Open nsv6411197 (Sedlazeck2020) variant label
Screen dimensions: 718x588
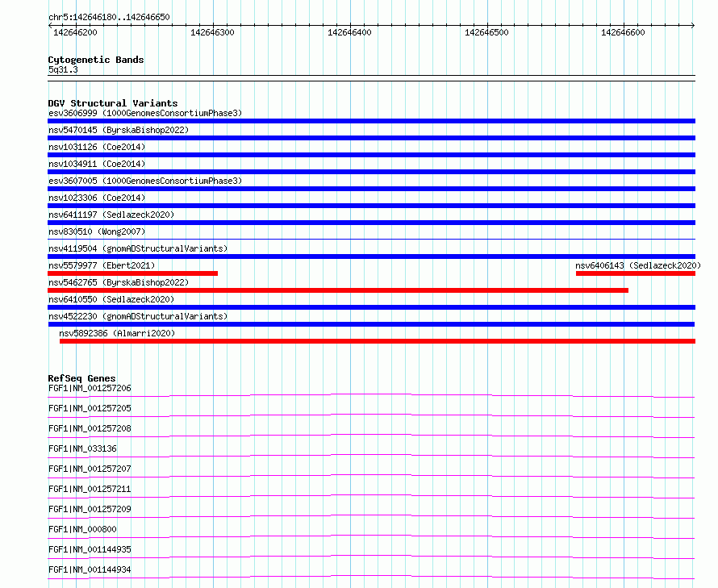(111, 215)
